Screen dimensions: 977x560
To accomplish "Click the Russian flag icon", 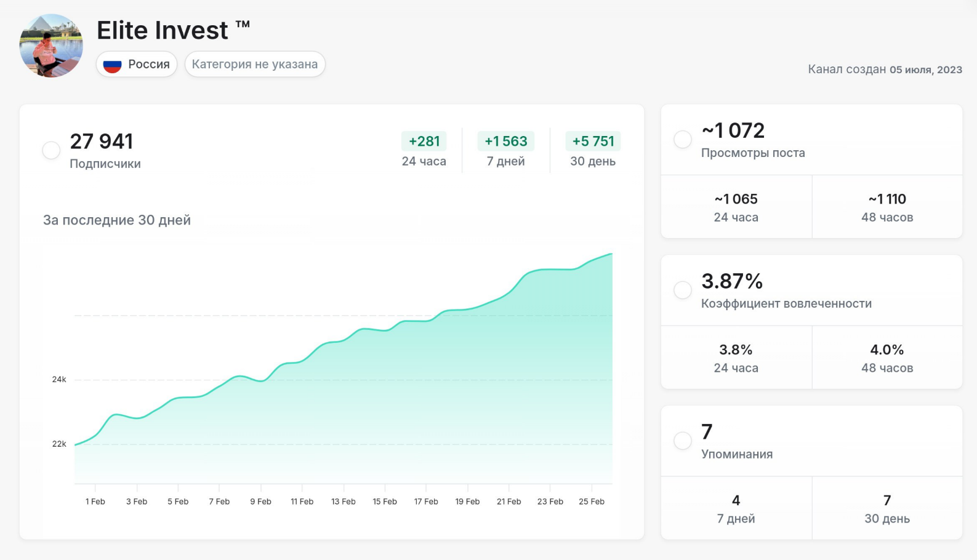I will (112, 65).
